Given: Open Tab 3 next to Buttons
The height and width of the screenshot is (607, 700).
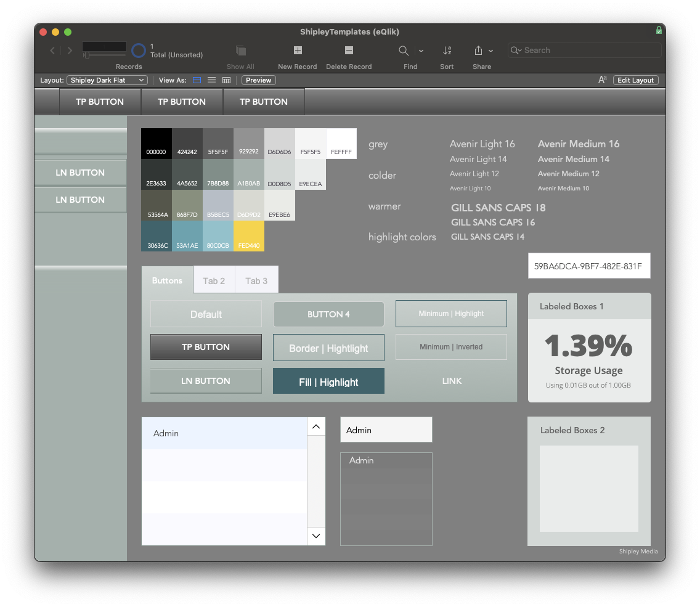Looking at the screenshot, I should tap(256, 280).
